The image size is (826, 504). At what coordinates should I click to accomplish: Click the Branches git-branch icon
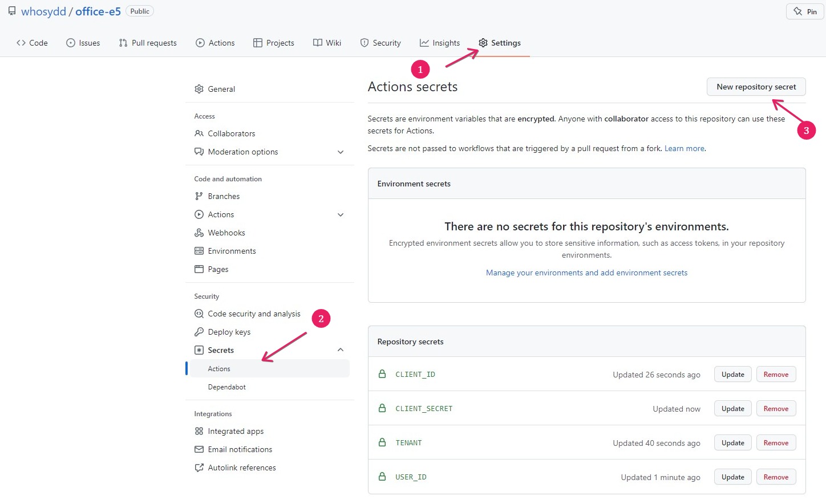tap(199, 196)
